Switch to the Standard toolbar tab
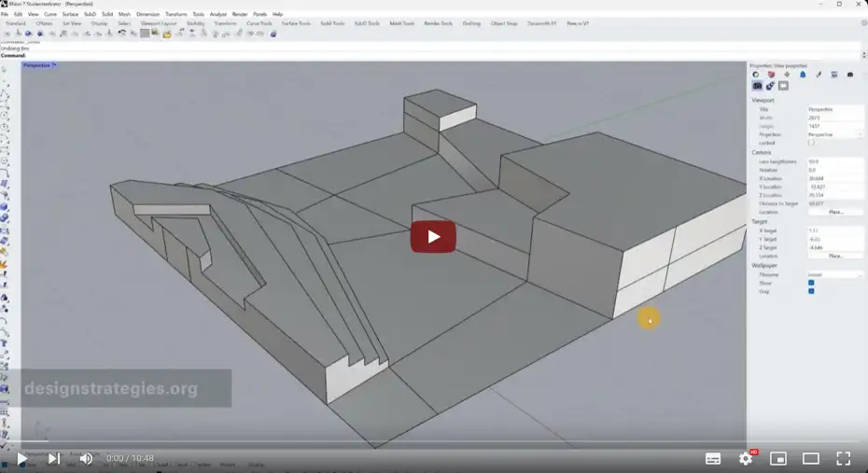The width and height of the screenshot is (868, 473). tap(16, 23)
